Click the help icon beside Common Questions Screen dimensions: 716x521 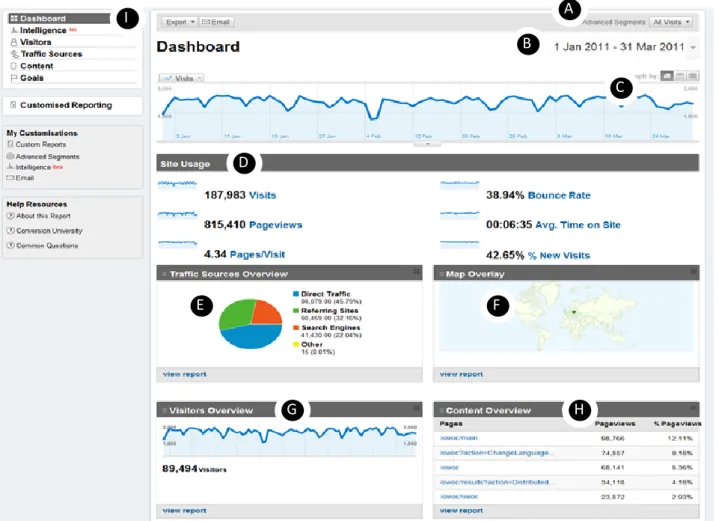[x=11, y=245]
